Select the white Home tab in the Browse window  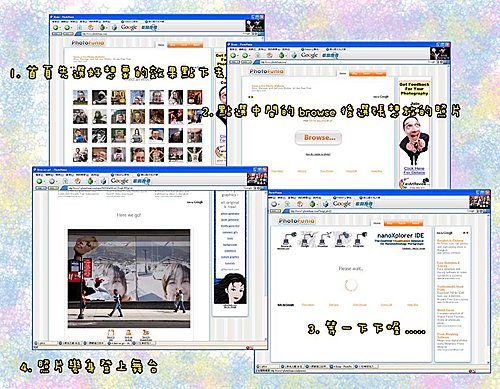point(342,73)
